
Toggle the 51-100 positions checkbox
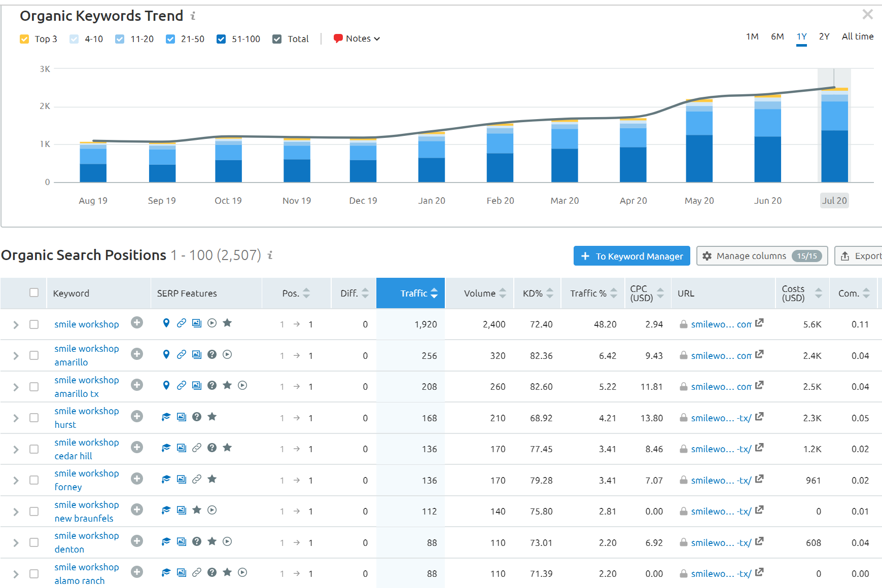[x=221, y=39]
